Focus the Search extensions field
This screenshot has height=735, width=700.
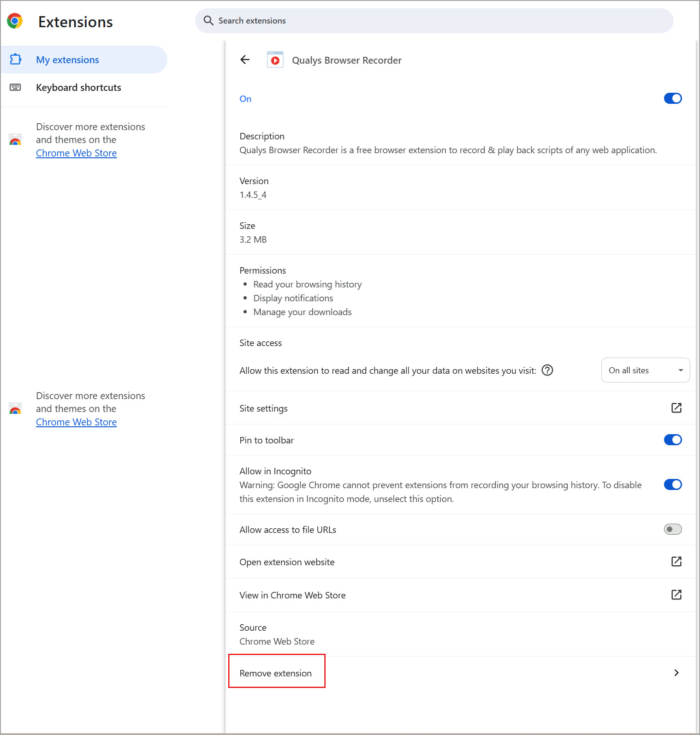[x=434, y=21]
